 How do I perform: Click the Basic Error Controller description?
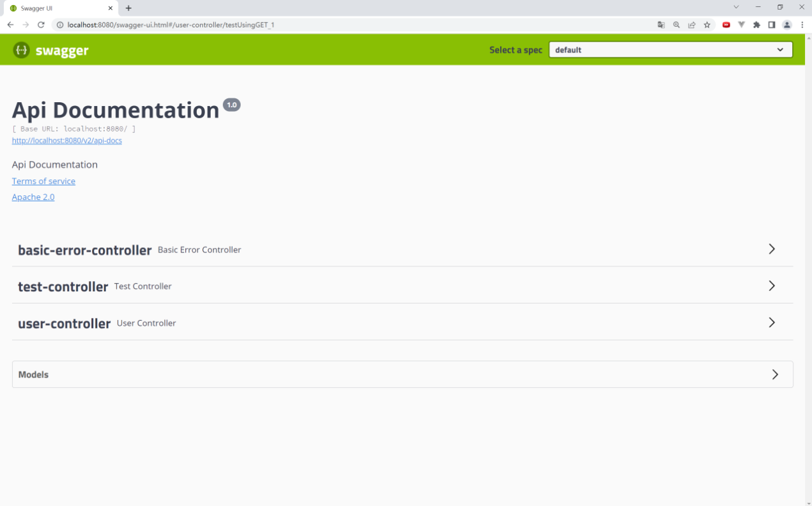tap(199, 250)
